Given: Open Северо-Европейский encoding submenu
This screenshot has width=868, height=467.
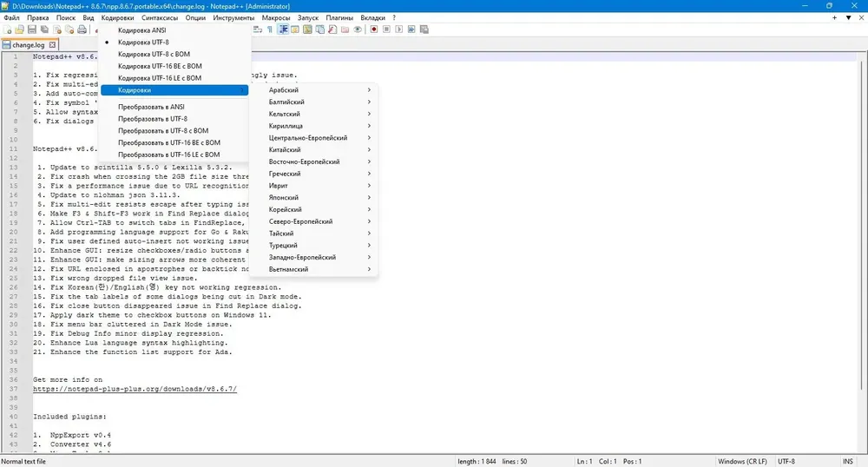Looking at the screenshot, I should pos(314,221).
